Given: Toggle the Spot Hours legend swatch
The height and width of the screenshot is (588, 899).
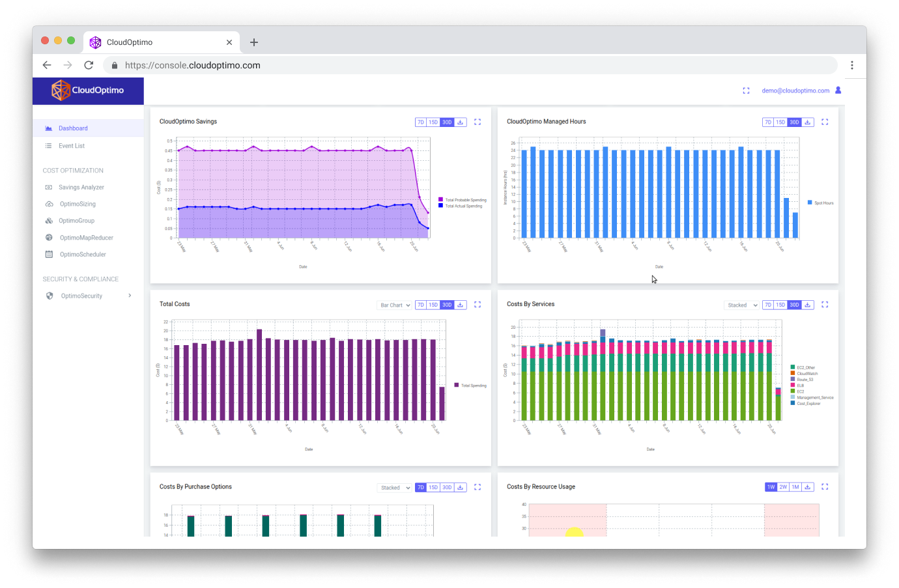Looking at the screenshot, I should point(810,203).
